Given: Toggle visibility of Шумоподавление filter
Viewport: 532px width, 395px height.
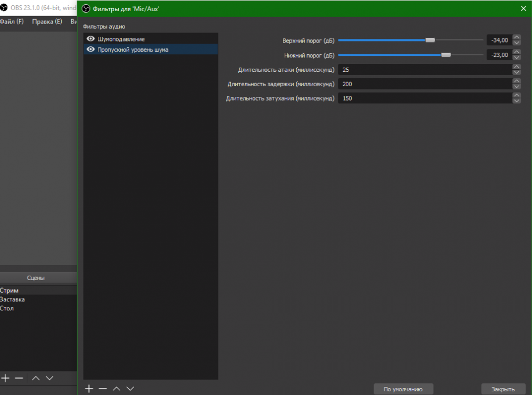Looking at the screenshot, I should click(x=90, y=39).
